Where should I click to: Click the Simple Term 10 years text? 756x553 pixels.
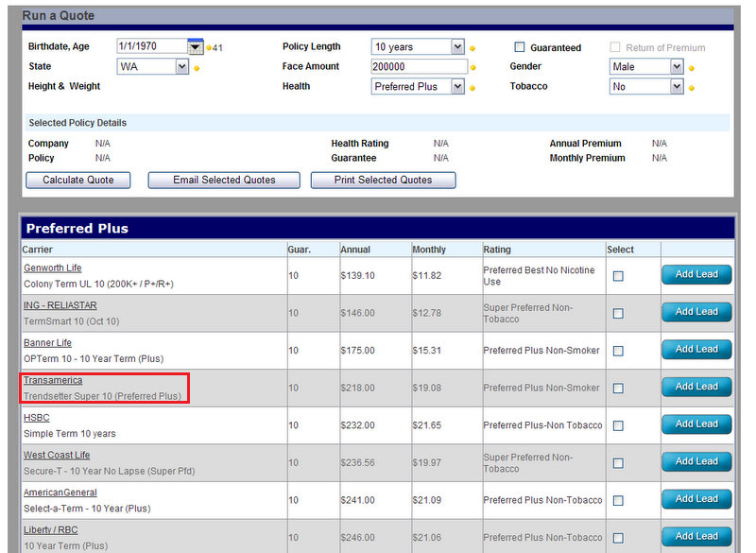click(x=70, y=434)
